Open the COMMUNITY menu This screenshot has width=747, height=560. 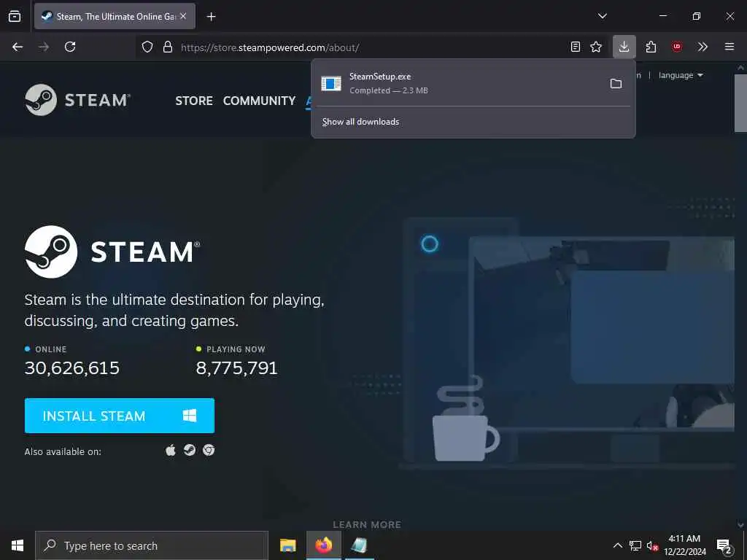(x=259, y=101)
